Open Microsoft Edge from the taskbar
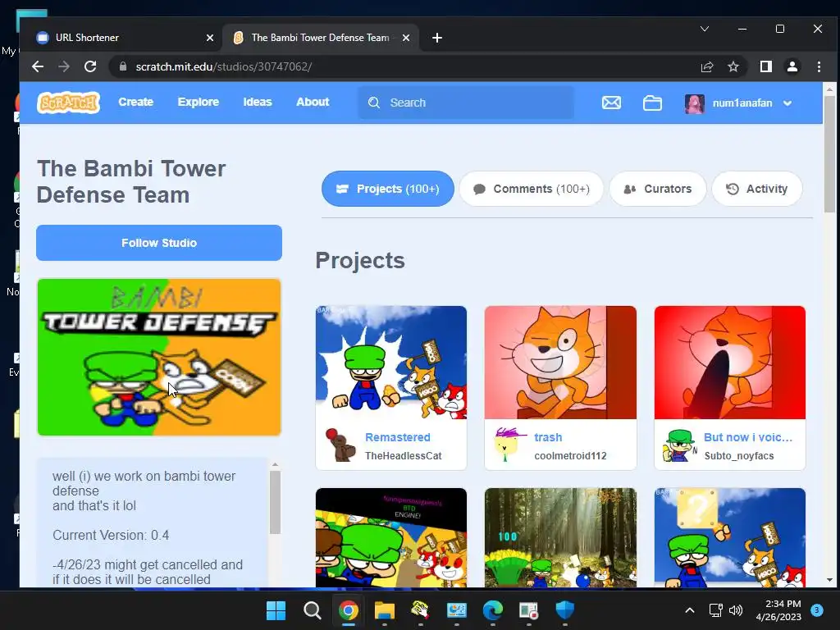This screenshot has width=840, height=630. 492,610
